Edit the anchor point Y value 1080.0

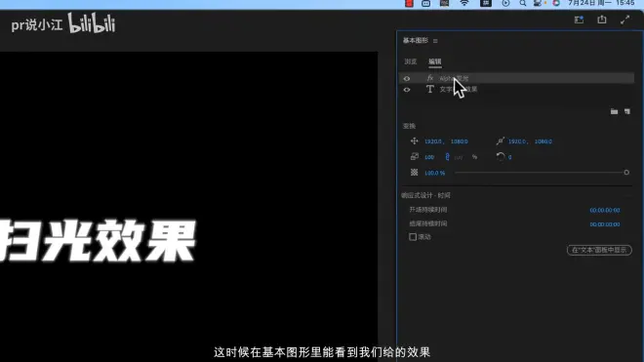pyautogui.click(x=543, y=141)
